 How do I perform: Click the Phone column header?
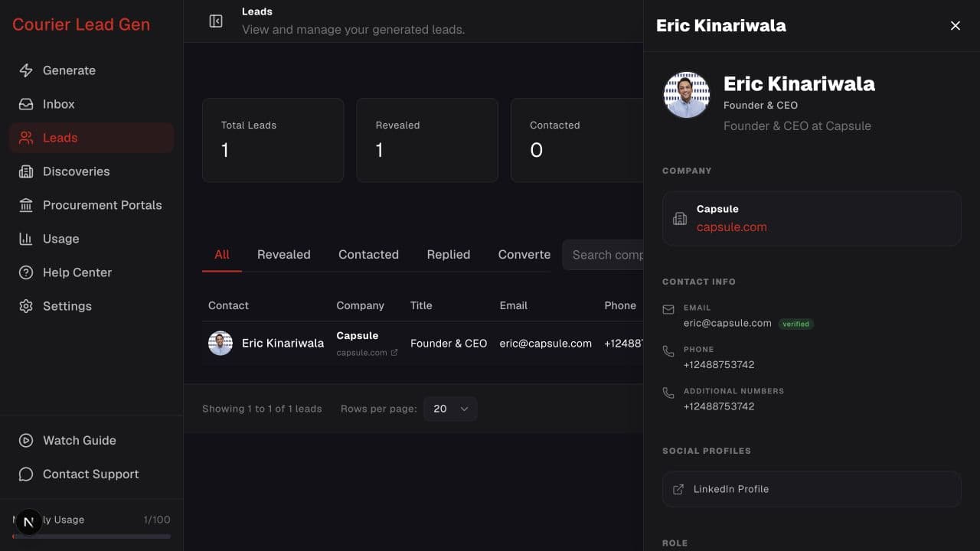pos(620,305)
